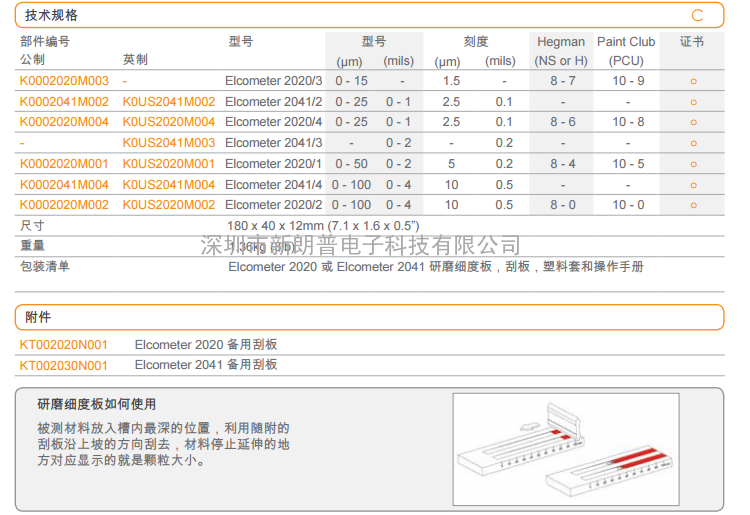This screenshot has height=515, width=750.
Task: Click Hegman value 8 - 0
Action: pyautogui.click(x=562, y=205)
